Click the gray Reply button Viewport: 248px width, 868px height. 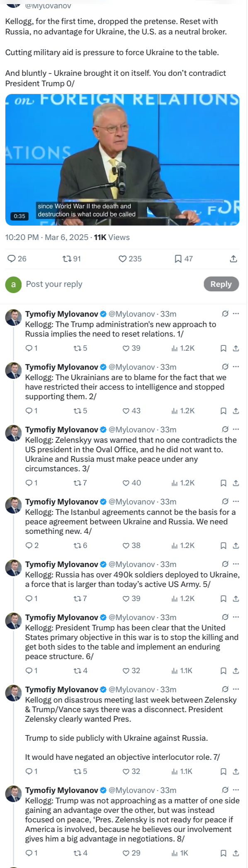point(221,284)
